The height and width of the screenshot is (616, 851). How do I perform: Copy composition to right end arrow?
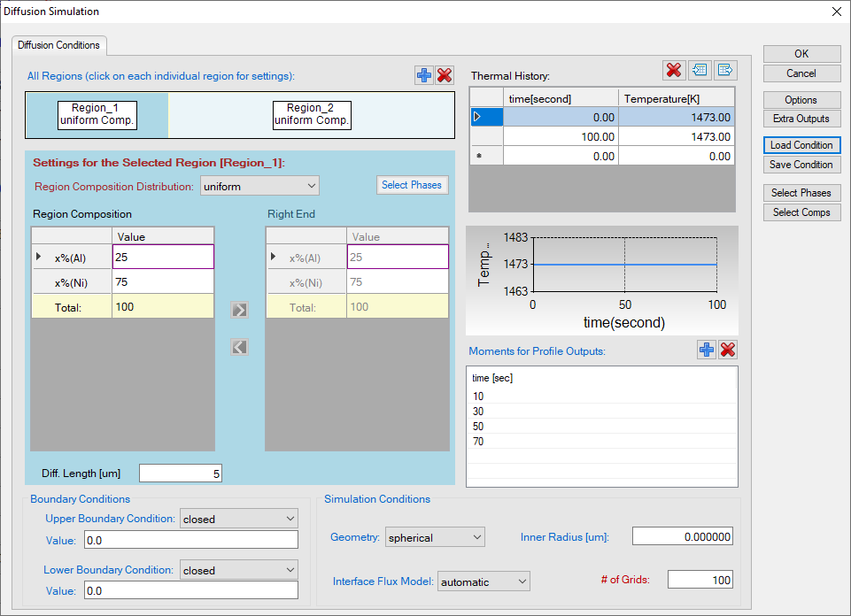coord(239,310)
